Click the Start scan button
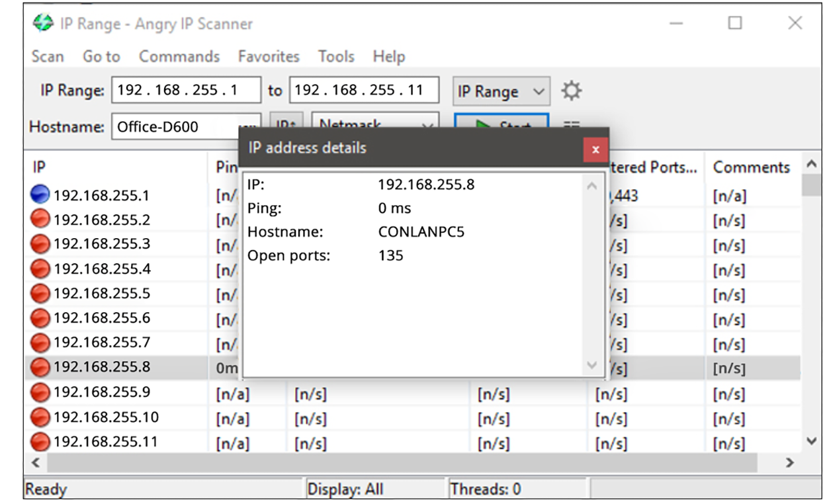This screenshot has height=504, width=827. (501, 121)
